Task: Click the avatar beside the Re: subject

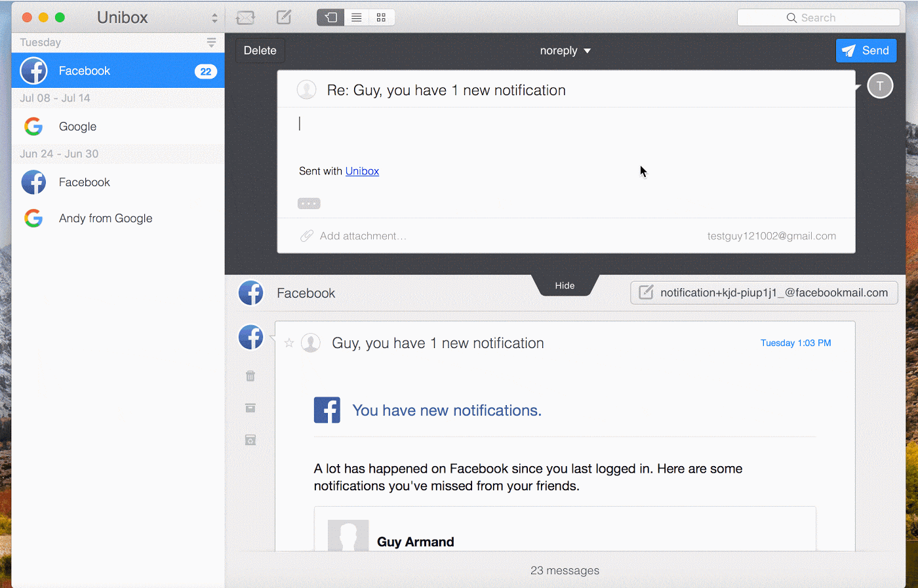Action: [306, 90]
